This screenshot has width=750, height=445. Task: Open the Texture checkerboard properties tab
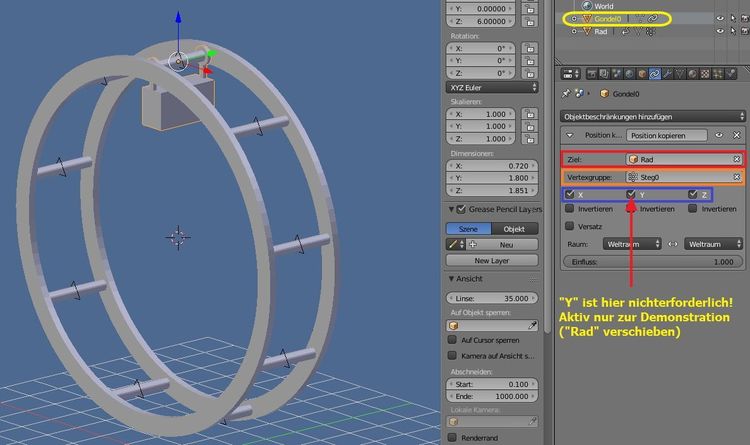[x=705, y=74]
